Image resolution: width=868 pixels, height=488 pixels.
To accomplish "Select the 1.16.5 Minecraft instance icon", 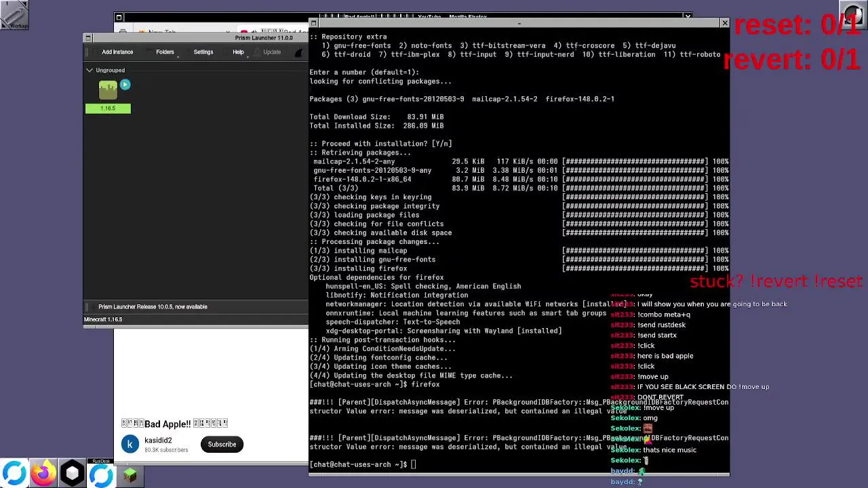I will click(108, 91).
